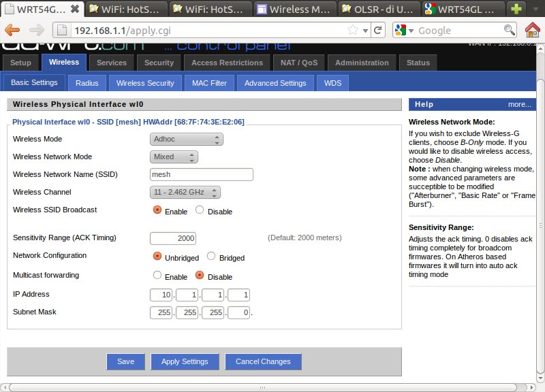Click the magnifier icon in Google search box
545x392 pixels.
coord(509,30)
